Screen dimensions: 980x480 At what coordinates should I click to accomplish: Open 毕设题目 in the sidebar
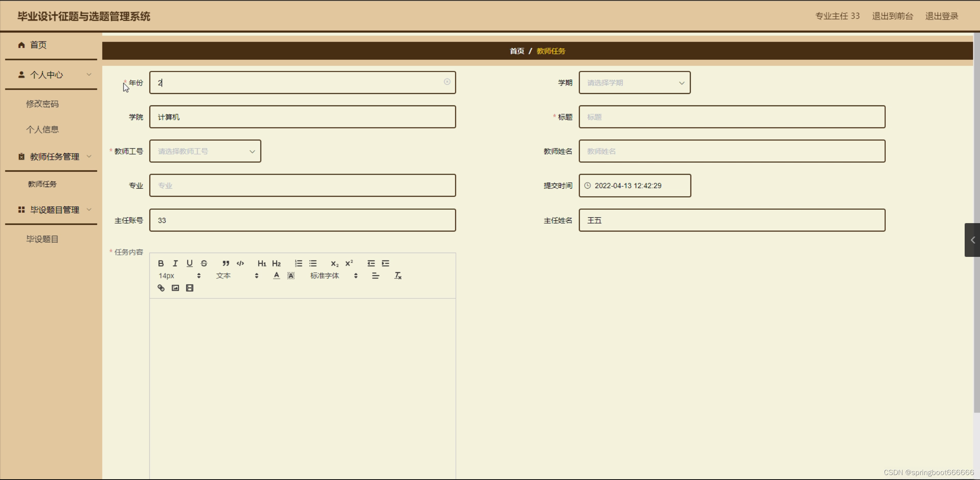42,239
